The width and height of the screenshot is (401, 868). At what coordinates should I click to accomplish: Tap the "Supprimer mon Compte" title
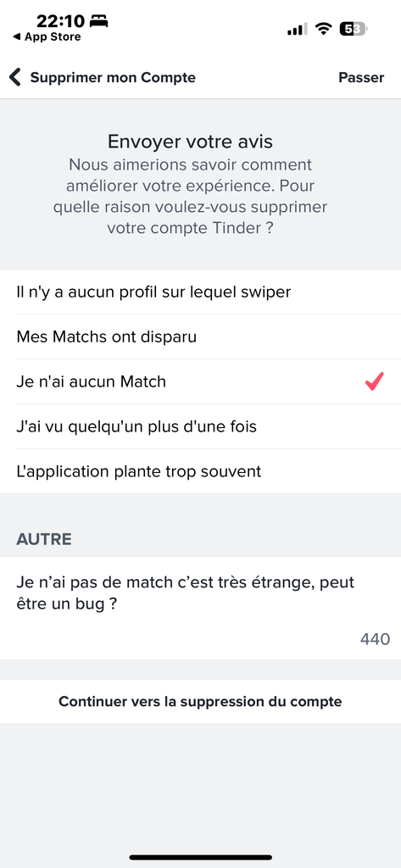(113, 77)
